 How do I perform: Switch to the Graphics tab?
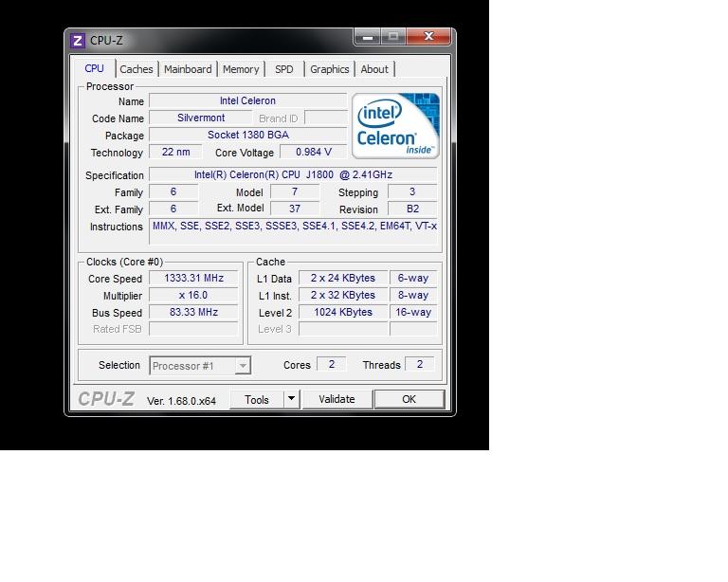pyautogui.click(x=329, y=69)
